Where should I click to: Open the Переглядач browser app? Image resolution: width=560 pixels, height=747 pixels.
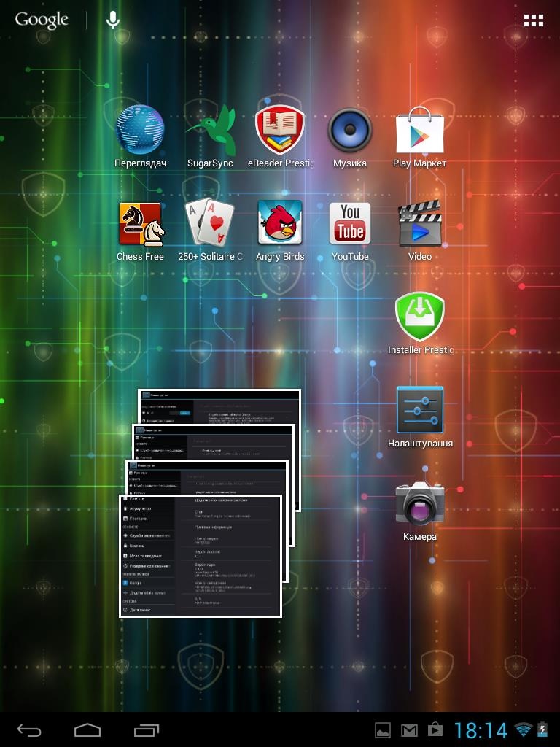click(140, 131)
